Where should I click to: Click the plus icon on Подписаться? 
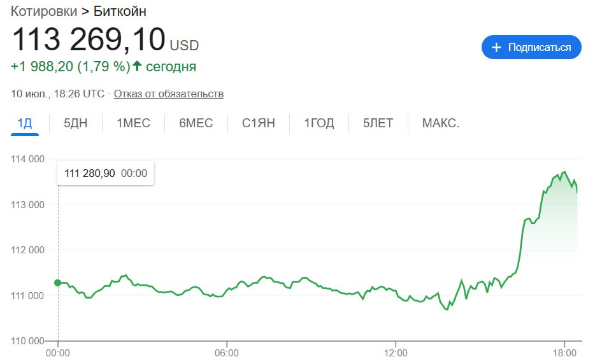[x=497, y=47]
